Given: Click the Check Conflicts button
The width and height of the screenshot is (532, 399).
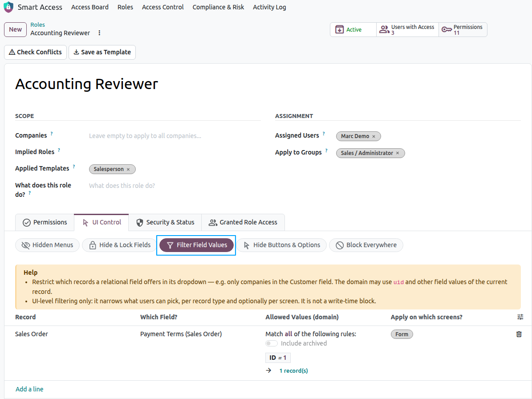Looking at the screenshot, I should (35, 52).
